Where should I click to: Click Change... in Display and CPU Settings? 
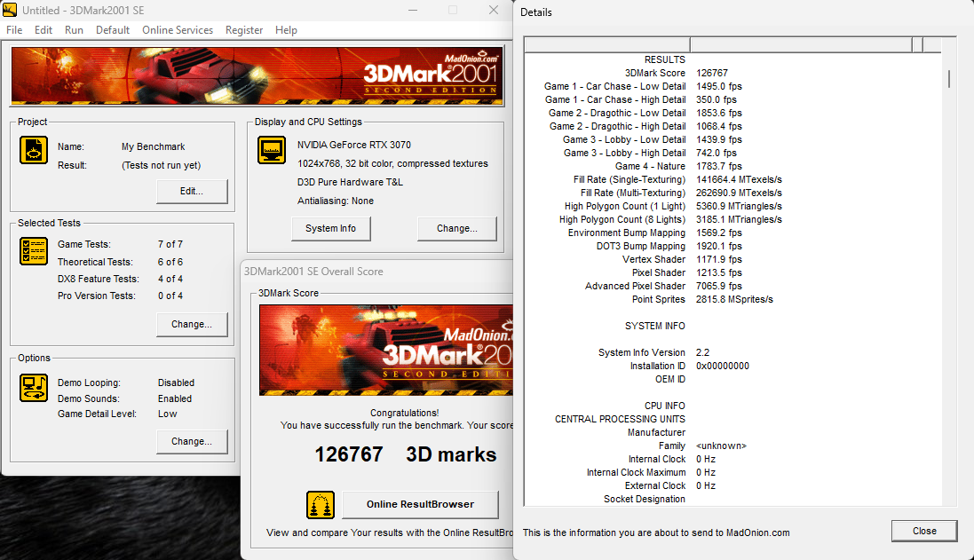tap(457, 228)
